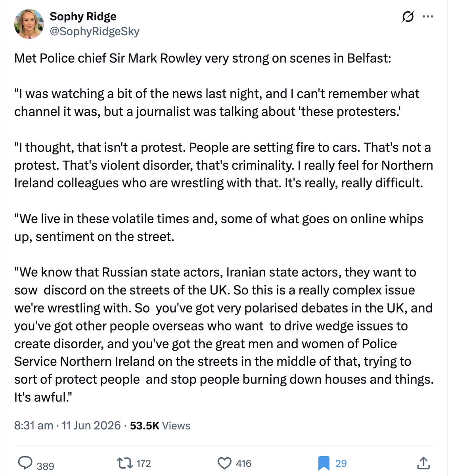Image resolution: width=450 pixels, height=476 pixels.
Task: Open the Grok explain-post icon
Action: [408, 17]
